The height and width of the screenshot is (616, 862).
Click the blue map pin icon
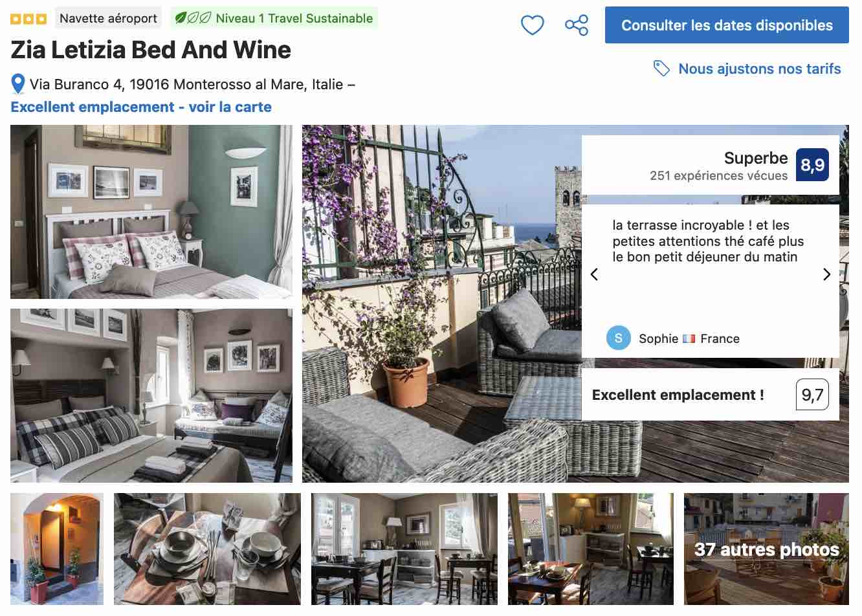(x=18, y=84)
